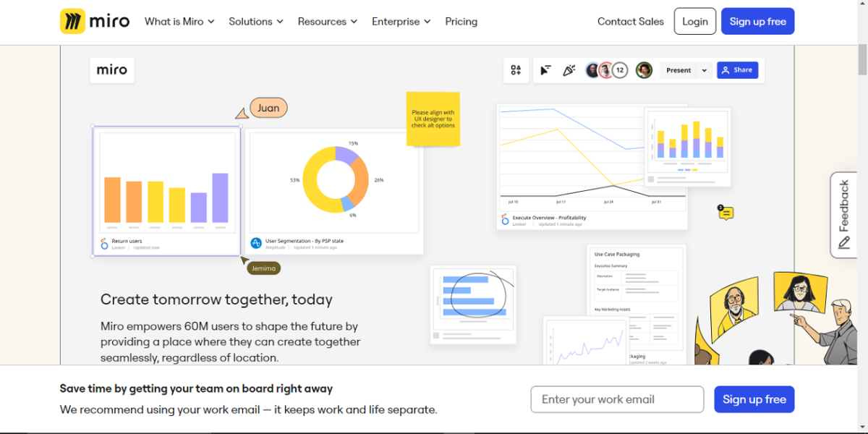Click the blue Share button
The height and width of the screenshot is (434, 868).
point(737,69)
